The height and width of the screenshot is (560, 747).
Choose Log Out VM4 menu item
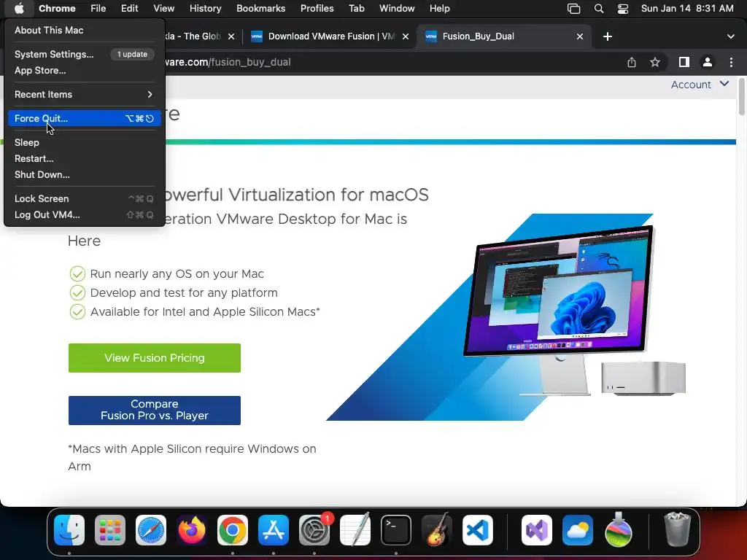coord(85,215)
